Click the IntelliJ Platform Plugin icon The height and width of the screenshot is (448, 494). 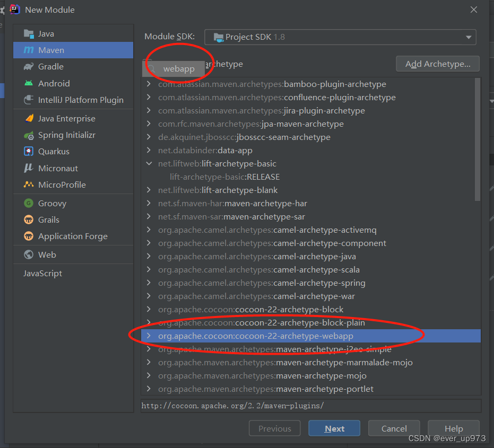coord(29,100)
